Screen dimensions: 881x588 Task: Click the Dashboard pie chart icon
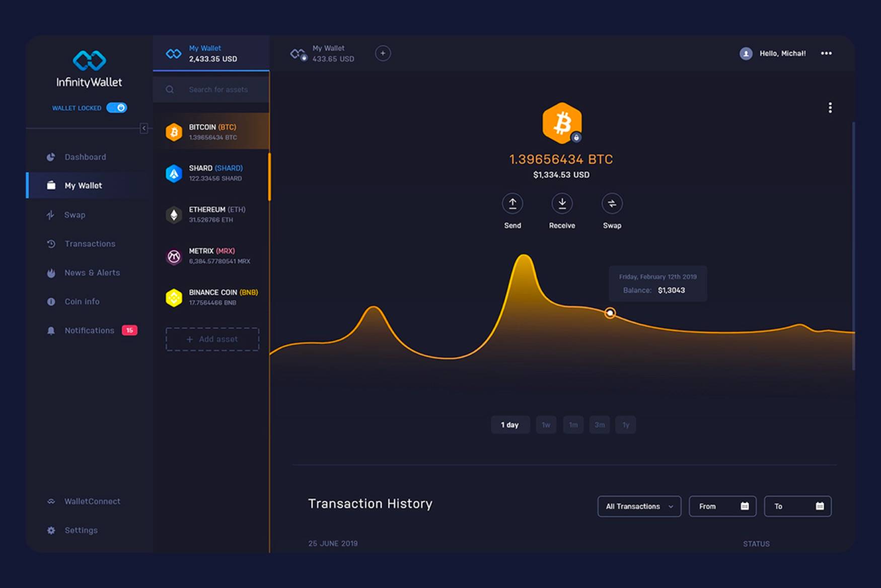pyautogui.click(x=51, y=157)
